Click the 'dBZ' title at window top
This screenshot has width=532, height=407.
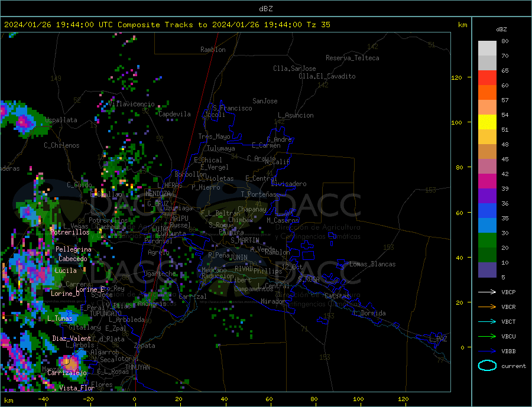click(265, 9)
